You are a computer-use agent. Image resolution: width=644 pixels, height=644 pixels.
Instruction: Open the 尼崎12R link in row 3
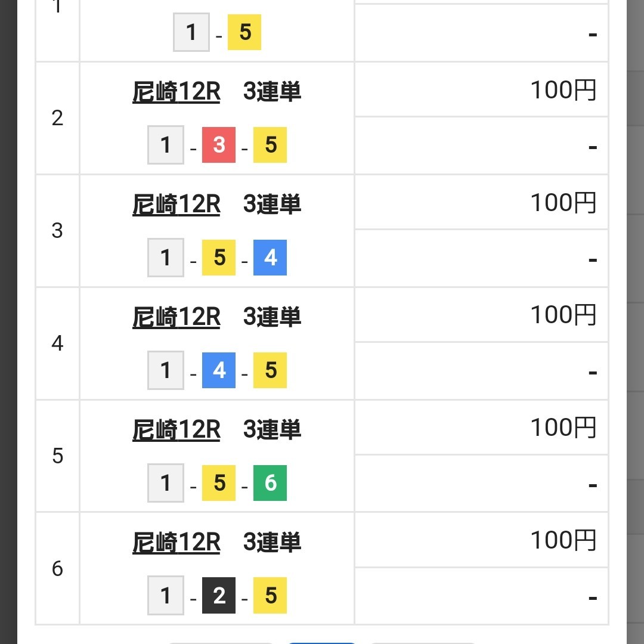(x=176, y=205)
